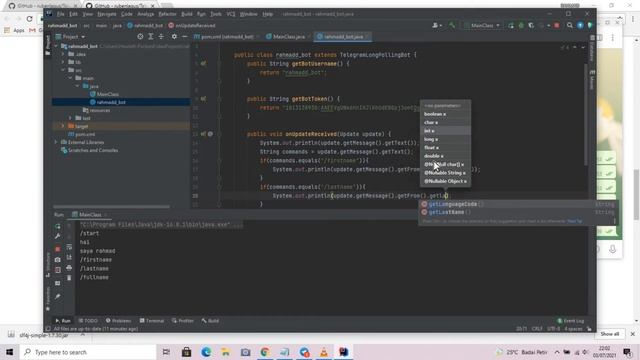640x360 pixels.
Task: Click Expand All in Project panel toolbar
Action: click(151, 37)
